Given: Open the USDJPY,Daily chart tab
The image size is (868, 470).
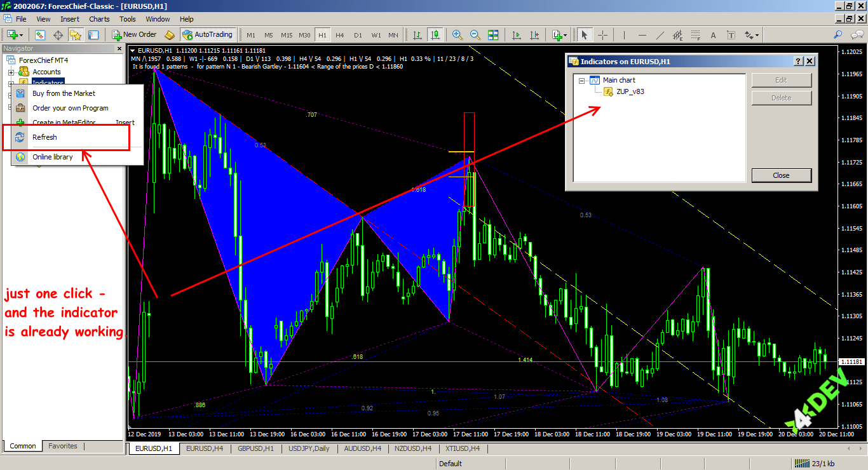Looking at the screenshot, I should pos(309,448).
